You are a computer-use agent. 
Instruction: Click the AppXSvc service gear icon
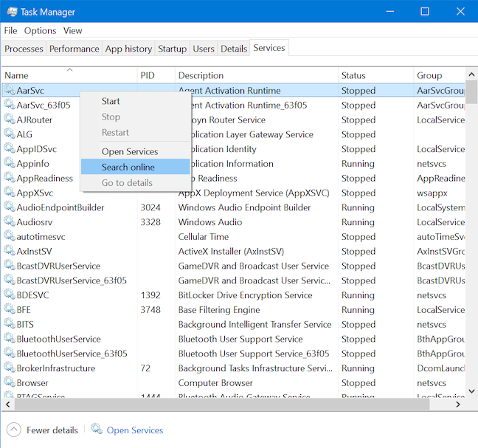(x=10, y=193)
